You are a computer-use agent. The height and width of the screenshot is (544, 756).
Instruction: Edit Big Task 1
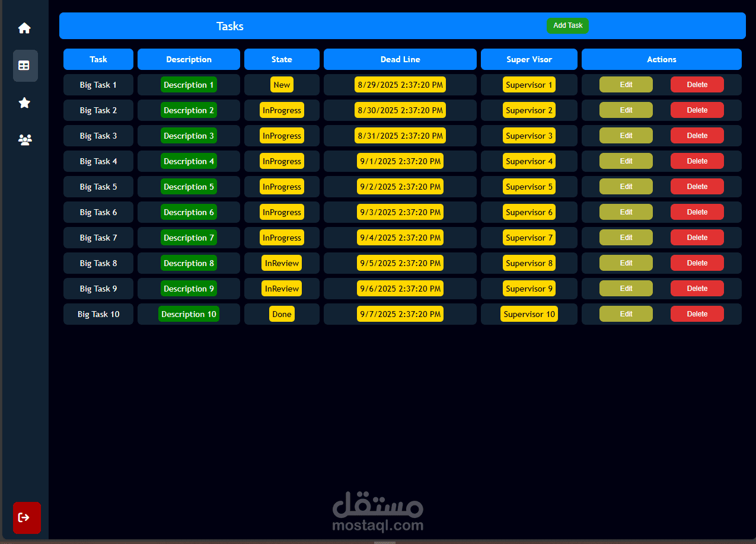[x=626, y=85]
